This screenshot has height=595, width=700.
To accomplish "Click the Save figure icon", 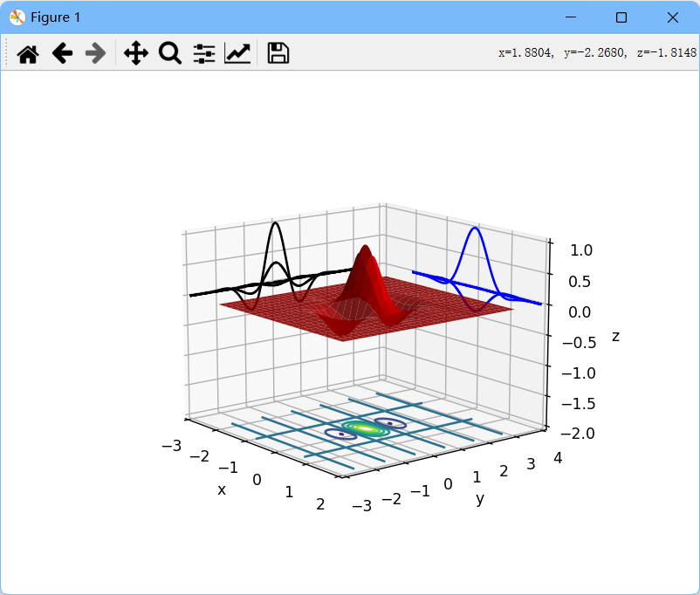I will click(277, 53).
